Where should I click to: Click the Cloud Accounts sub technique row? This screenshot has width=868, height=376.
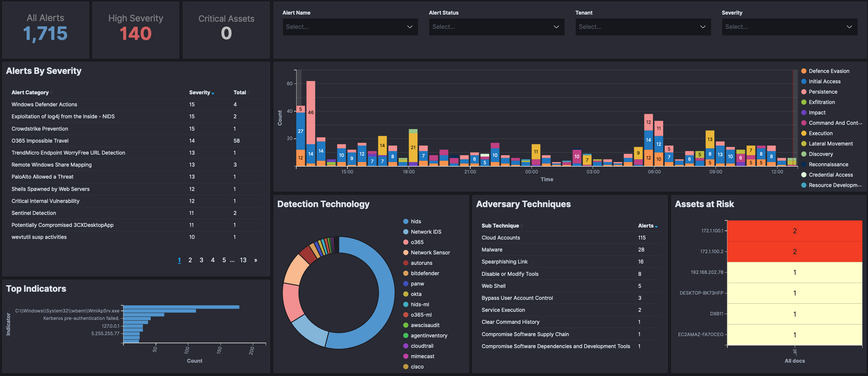click(x=500, y=238)
